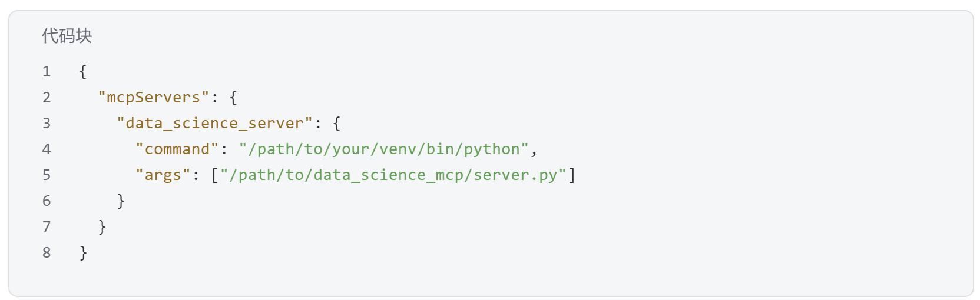
Task: Click the "command" key text
Action: [177, 149]
